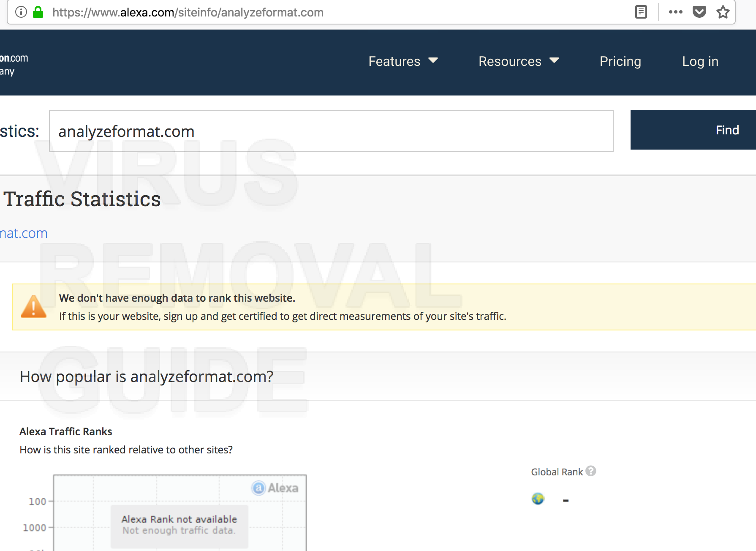
Task: Click 'How popular is analyzeformat.com?' heading
Action: coord(147,376)
